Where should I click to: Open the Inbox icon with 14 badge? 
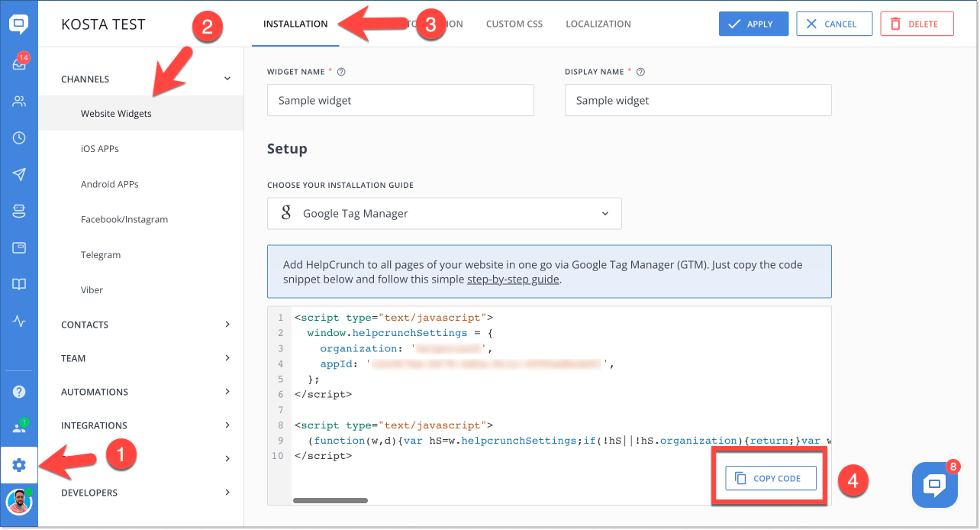19,64
